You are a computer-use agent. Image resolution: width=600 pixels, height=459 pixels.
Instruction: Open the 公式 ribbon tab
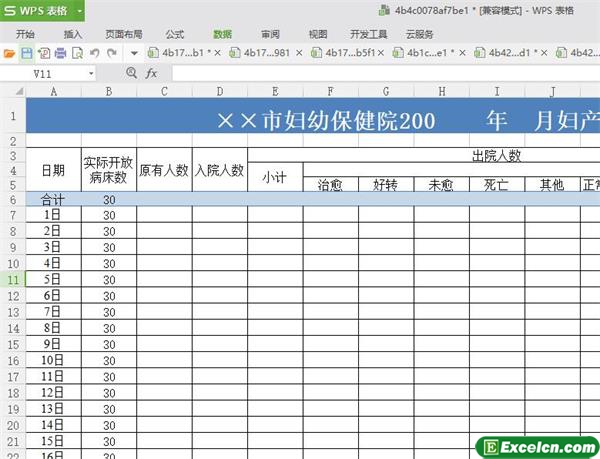(x=175, y=34)
